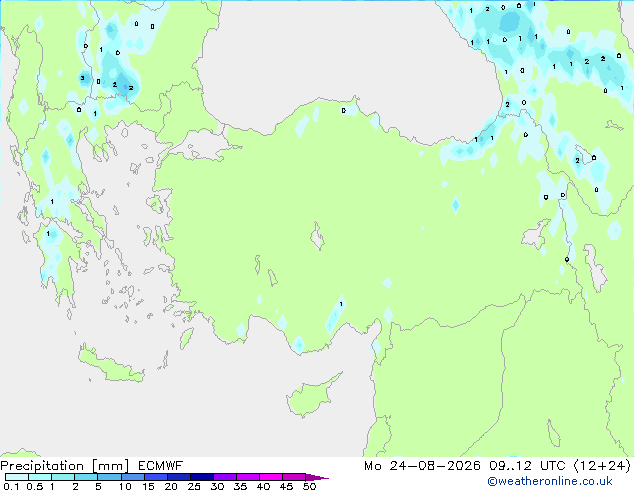
Task: Pick the 10–15 mm legend swatch
Action: coord(132,477)
